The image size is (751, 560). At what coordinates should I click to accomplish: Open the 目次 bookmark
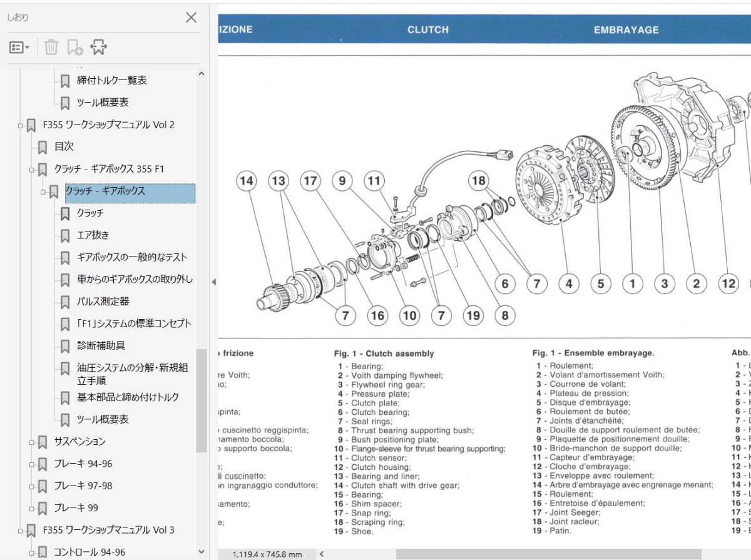point(64,146)
